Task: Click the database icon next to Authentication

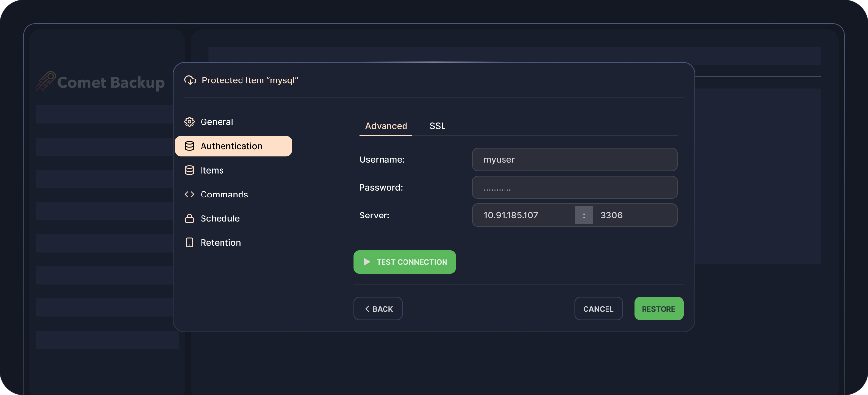Action: coord(189,146)
